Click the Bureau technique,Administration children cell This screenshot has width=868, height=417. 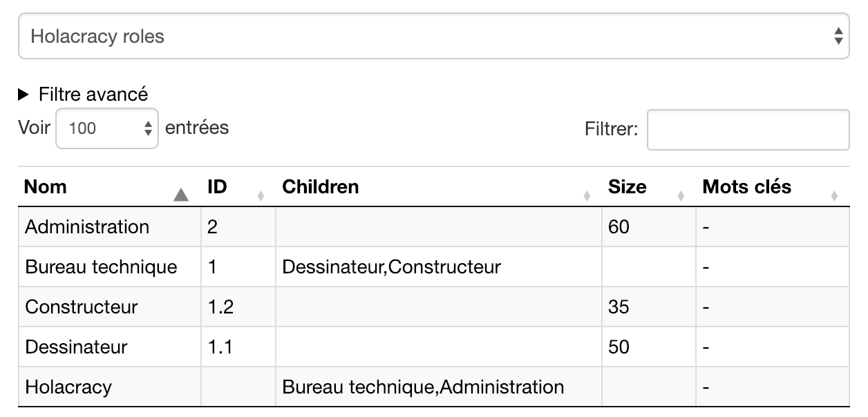tap(423, 387)
